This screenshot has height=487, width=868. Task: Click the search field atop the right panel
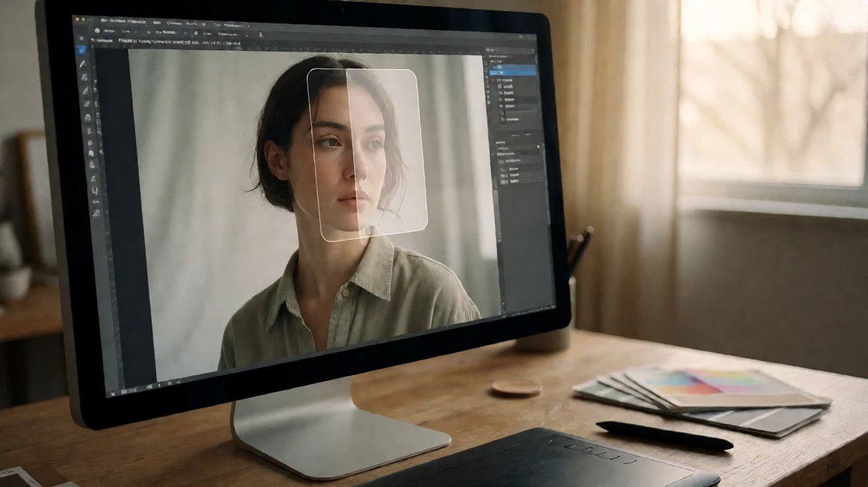(x=509, y=50)
